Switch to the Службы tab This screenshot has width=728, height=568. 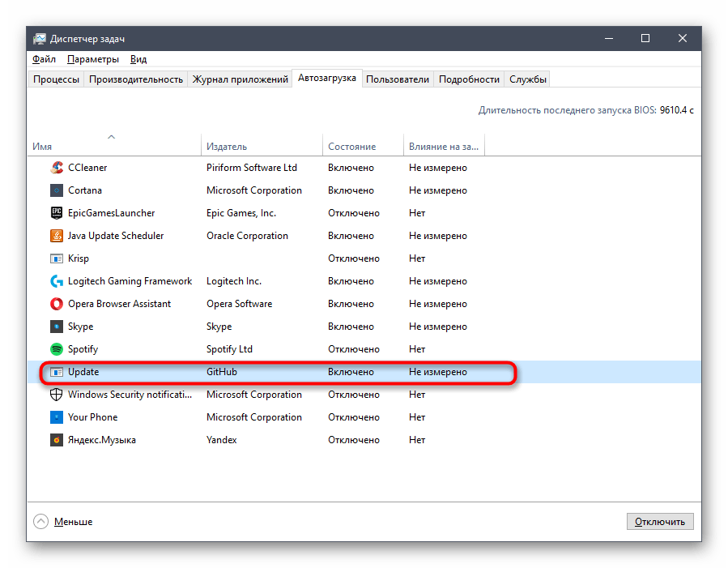[527, 79]
